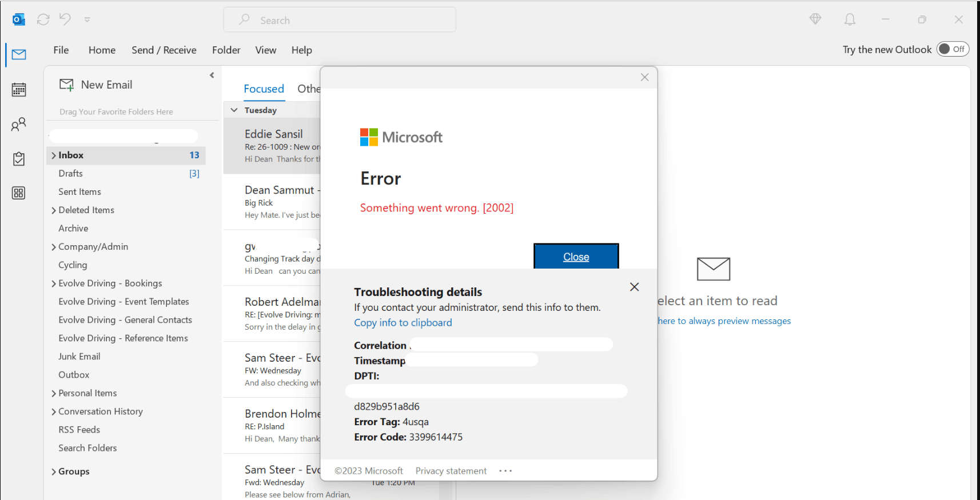This screenshot has height=500, width=980.
Task: Click the New Email button label
Action: [x=106, y=85]
